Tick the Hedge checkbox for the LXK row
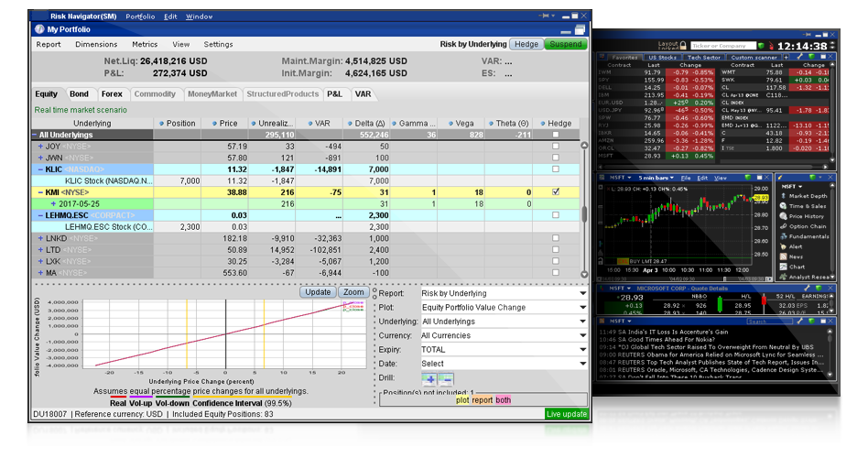 point(556,261)
